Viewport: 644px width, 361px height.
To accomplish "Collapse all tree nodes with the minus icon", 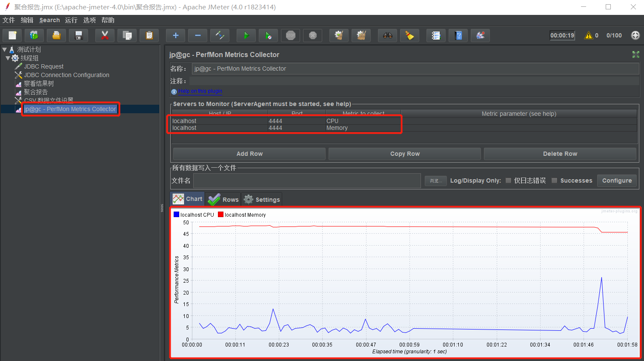I will 198,35.
